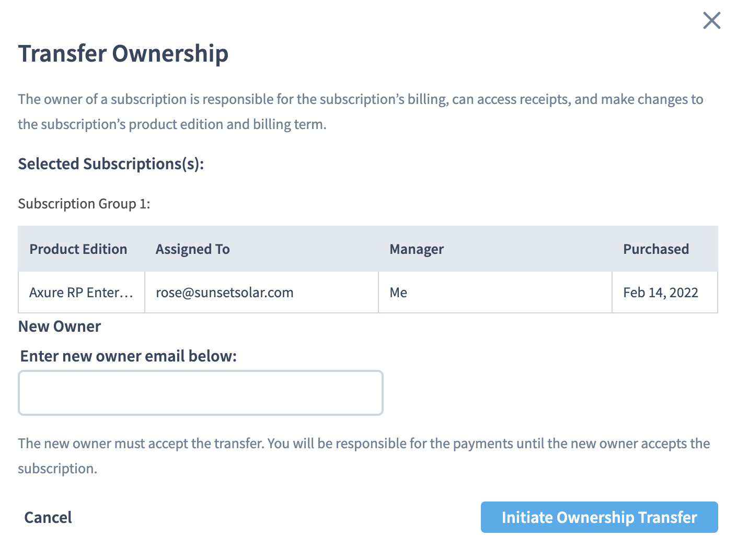Click 'Enter new owner email below:' label

pos(129,356)
